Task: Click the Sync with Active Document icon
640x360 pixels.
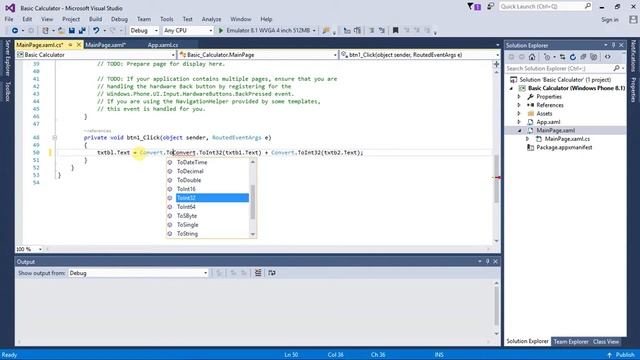Action: pyautogui.click(x=562, y=57)
